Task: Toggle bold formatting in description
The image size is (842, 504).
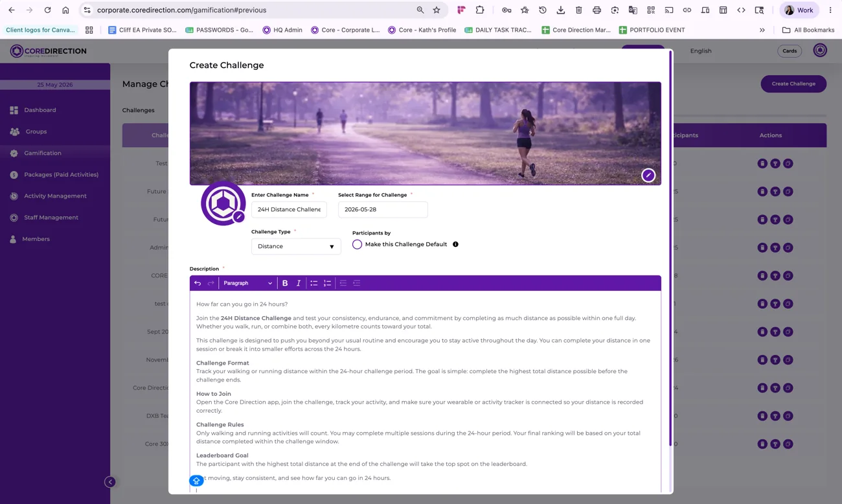Action: [x=285, y=283]
